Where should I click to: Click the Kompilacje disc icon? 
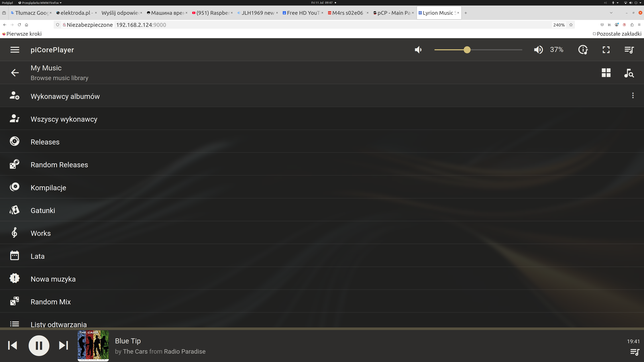coord(14,187)
